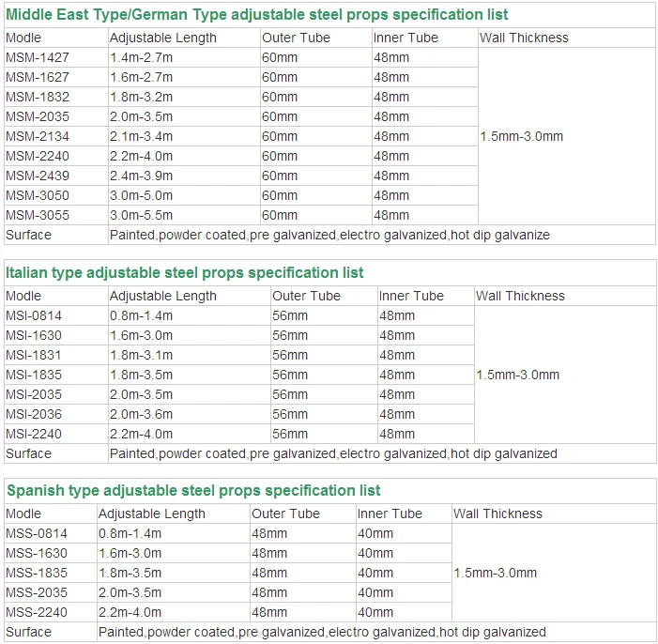Click Wall Thickness header in Spanish table
Image resolution: width=658 pixels, height=644 pixels.
497,514
